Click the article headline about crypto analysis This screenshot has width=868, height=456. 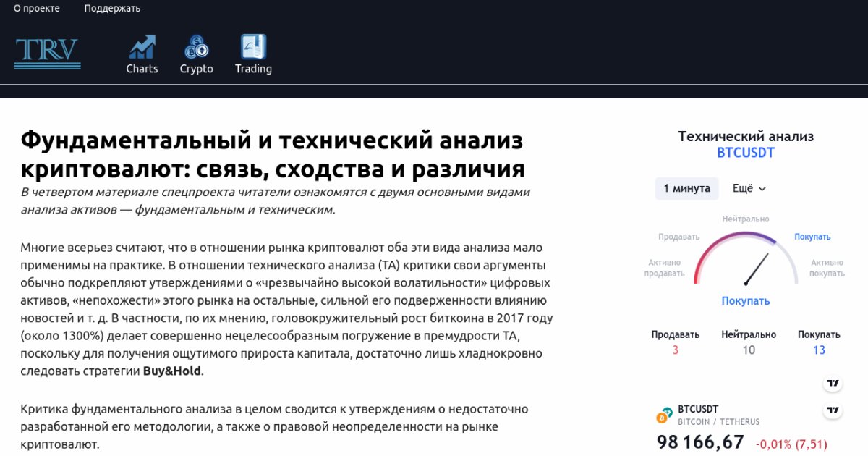[x=272, y=154]
